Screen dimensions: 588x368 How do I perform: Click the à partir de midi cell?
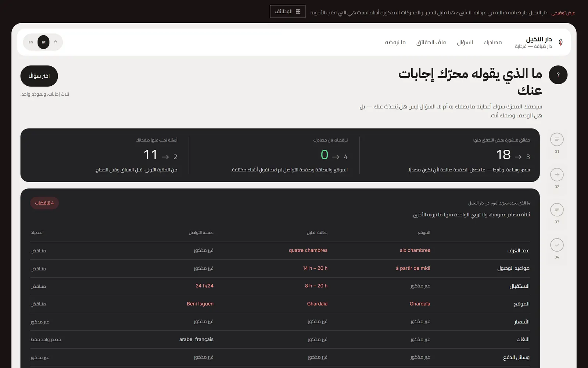click(413, 268)
